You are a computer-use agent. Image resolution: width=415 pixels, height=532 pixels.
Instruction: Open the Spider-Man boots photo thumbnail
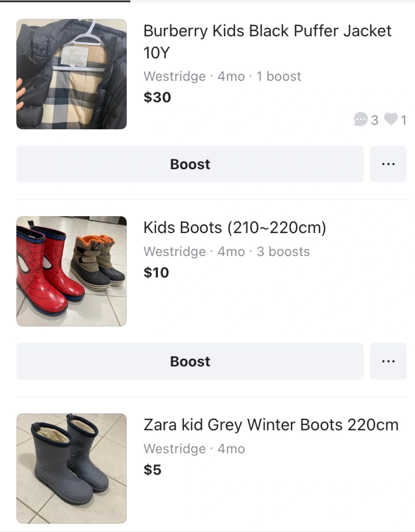coord(71,271)
